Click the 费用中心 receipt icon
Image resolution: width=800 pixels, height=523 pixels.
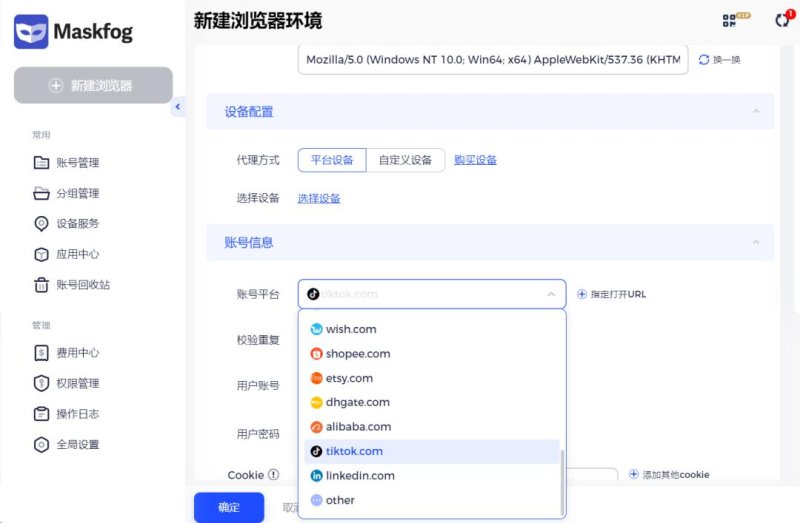(41, 353)
